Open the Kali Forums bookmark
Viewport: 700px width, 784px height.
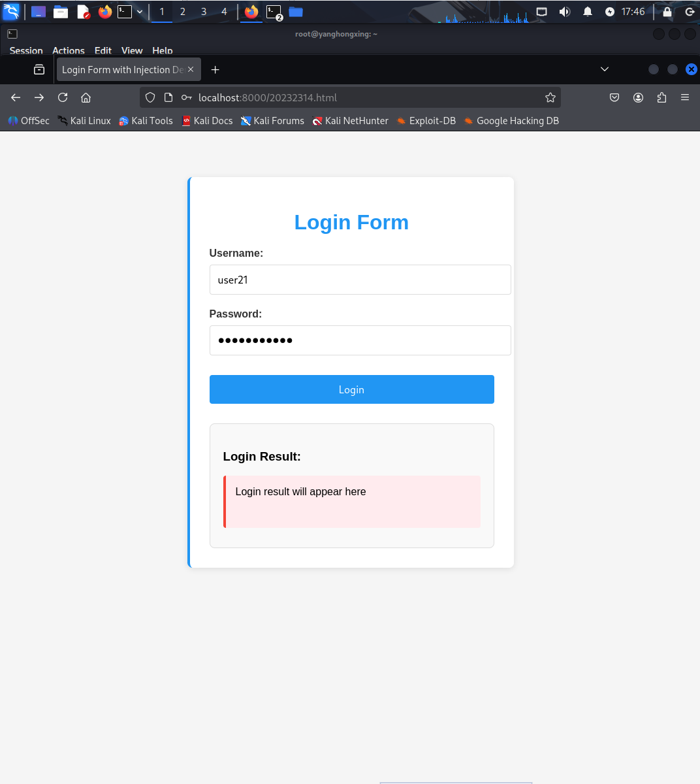click(x=272, y=121)
